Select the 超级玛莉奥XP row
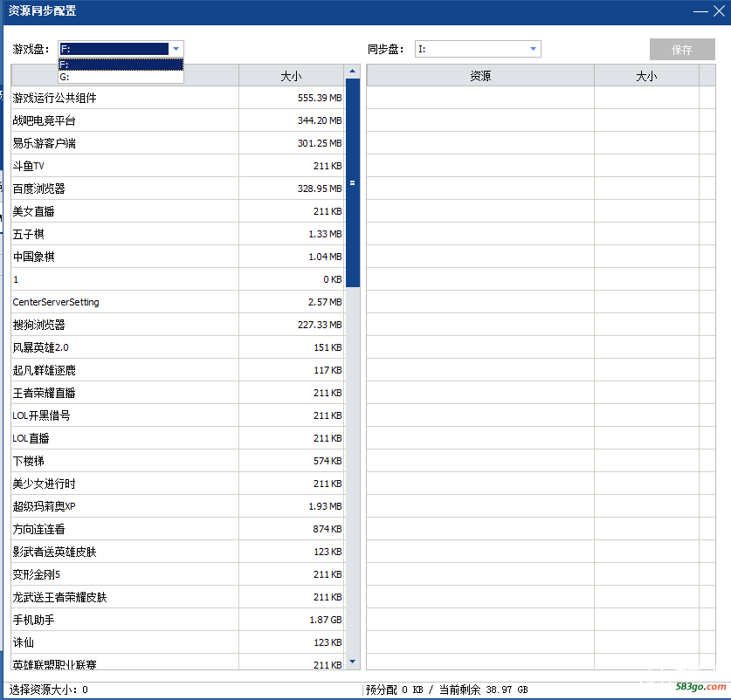The height and width of the screenshot is (700, 731). [177, 506]
